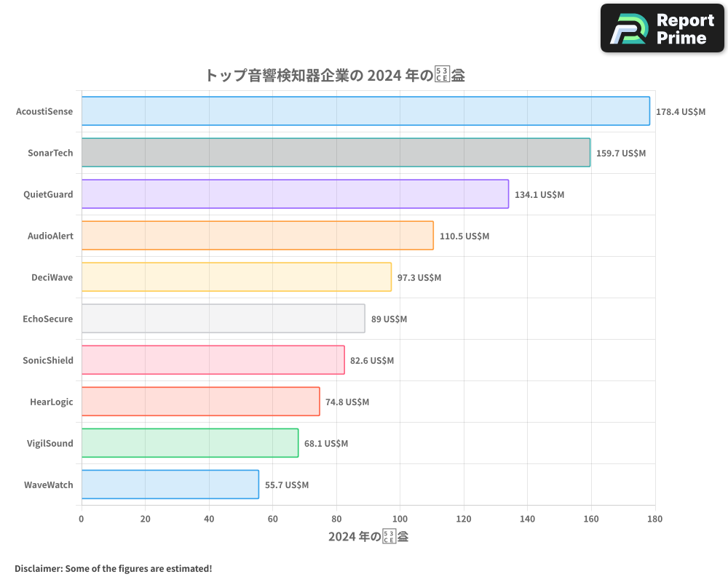
Task: Click the WaveWatch company name label
Action: click(48, 485)
